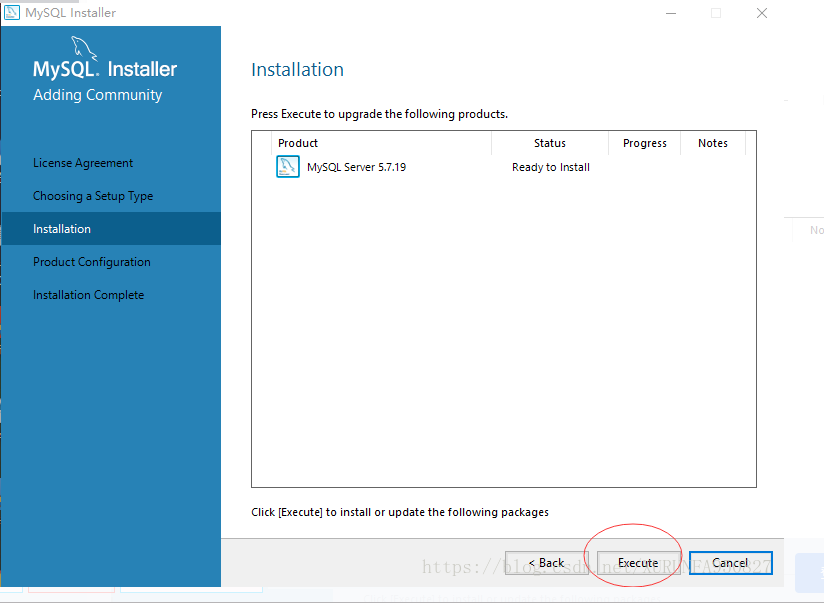The image size is (824, 604).
Task: Click the Status column header
Action: pos(550,143)
